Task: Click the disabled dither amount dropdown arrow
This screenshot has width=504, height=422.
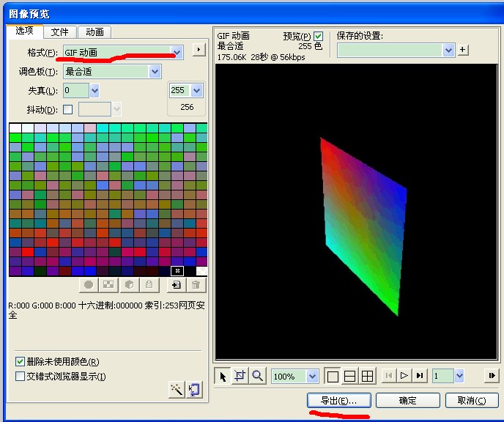Action: (116, 109)
